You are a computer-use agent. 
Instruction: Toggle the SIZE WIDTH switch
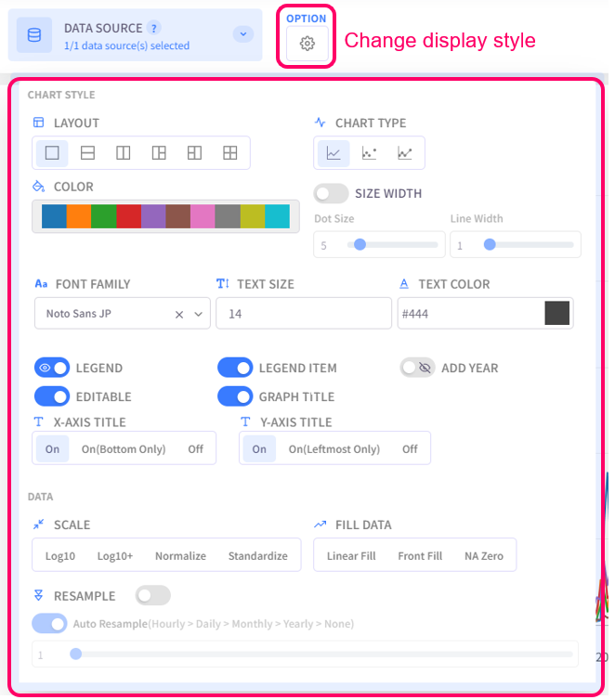pos(331,194)
